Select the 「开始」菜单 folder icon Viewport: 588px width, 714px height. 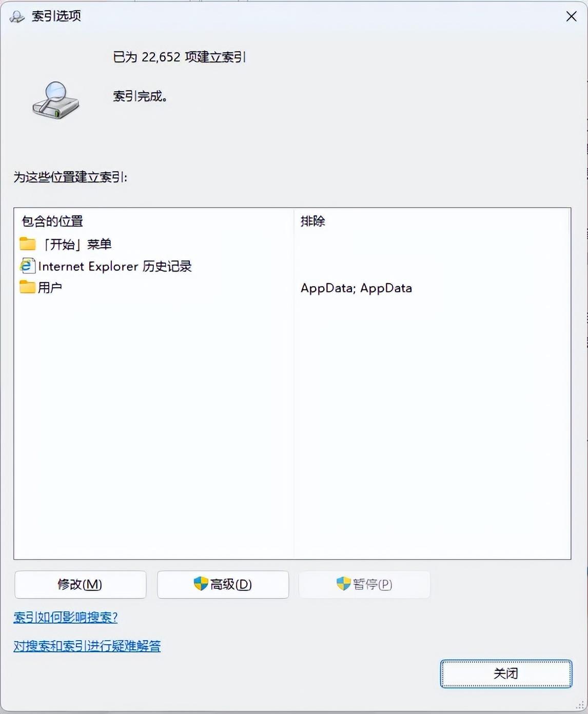[x=28, y=244]
